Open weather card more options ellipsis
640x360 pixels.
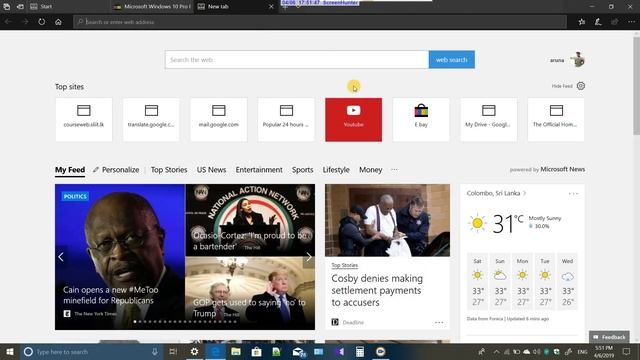click(x=573, y=193)
